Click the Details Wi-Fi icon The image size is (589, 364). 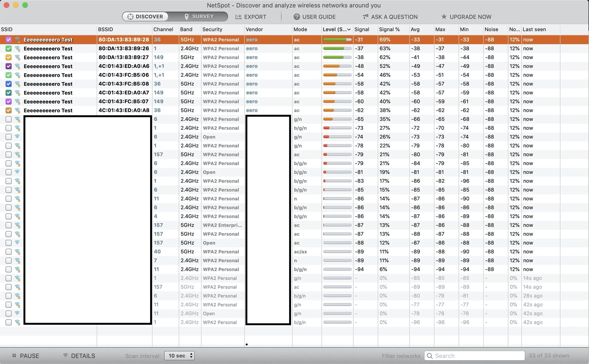pos(65,355)
